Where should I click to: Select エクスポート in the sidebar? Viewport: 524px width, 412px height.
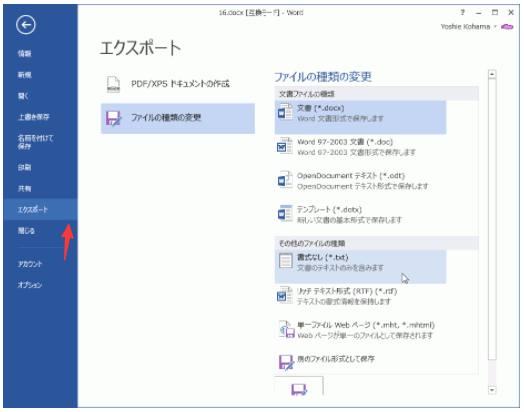coord(40,210)
